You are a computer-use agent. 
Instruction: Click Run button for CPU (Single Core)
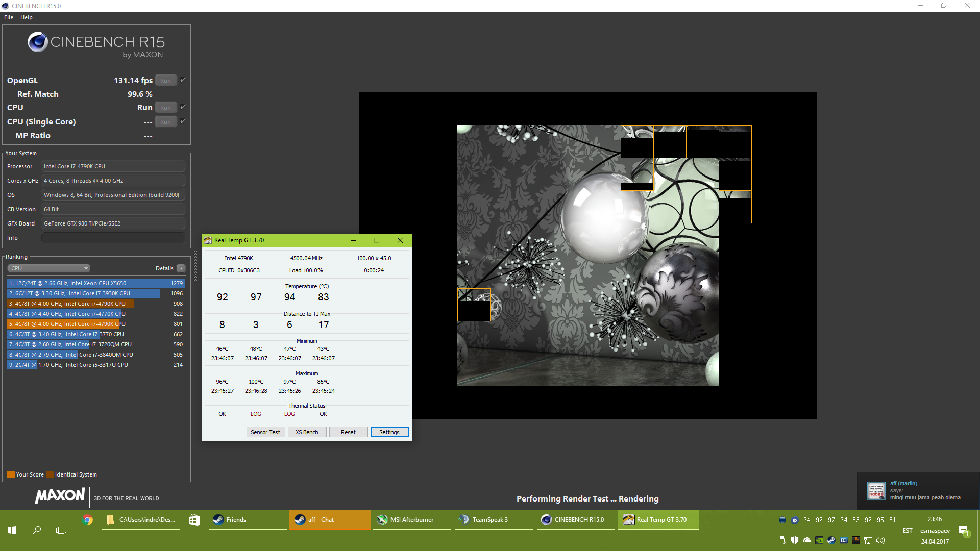point(166,121)
